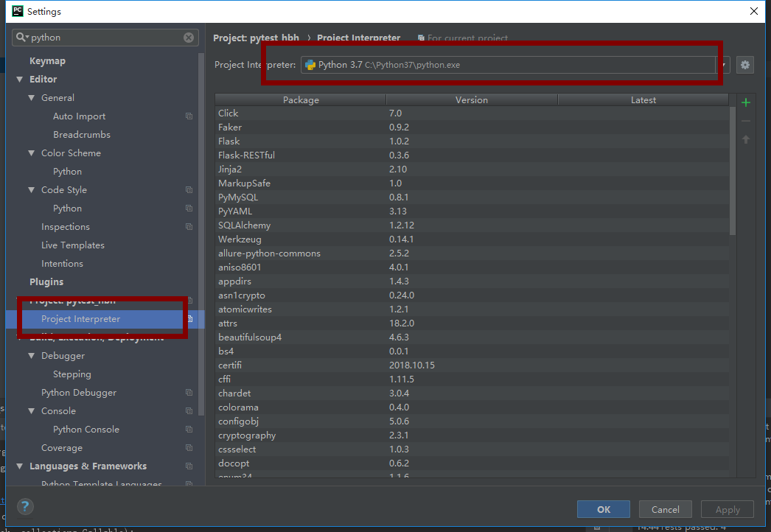Cancel the Settings dialog

tap(666, 509)
